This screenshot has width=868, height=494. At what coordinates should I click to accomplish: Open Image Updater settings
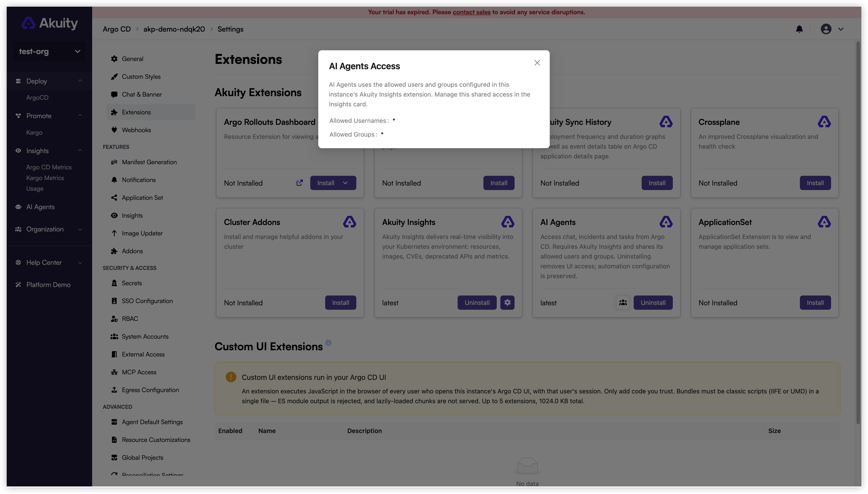151,233
